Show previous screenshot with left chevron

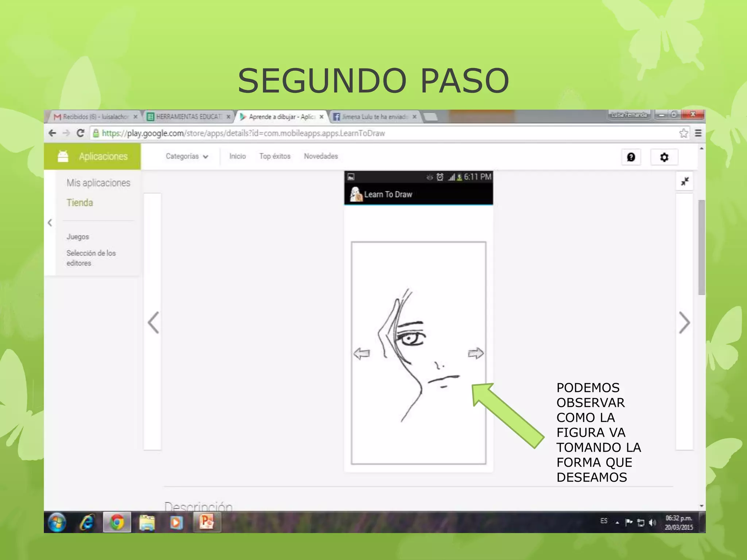154,322
